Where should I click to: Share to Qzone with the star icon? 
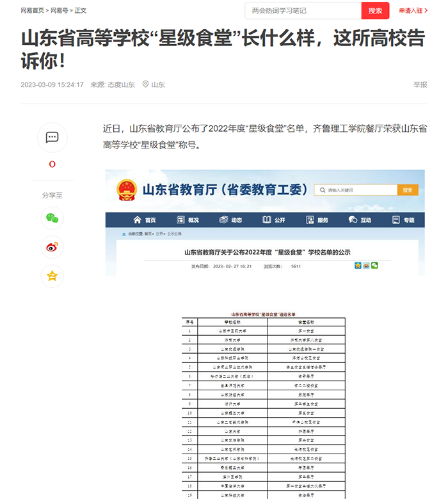click(x=52, y=276)
